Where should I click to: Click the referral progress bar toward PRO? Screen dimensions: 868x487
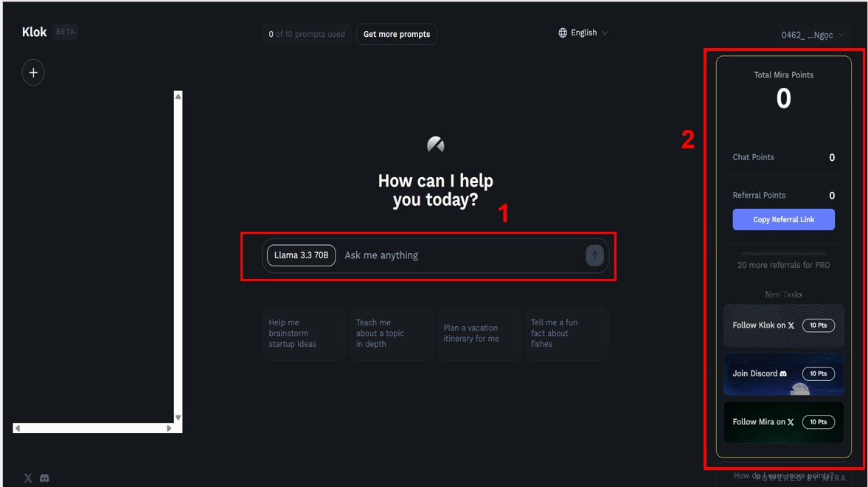(783, 254)
